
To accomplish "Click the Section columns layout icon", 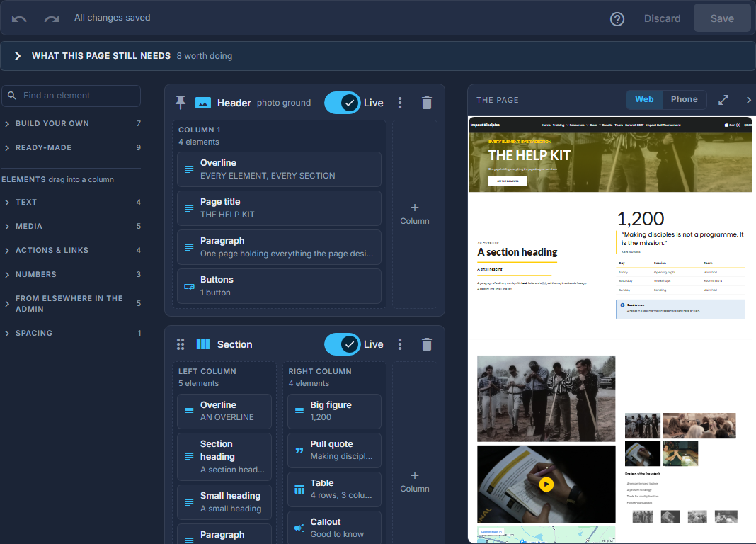I will (x=203, y=344).
